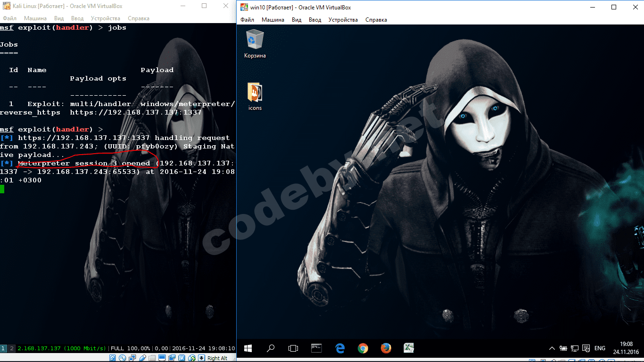This screenshot has height=362, width=644.
Task: Click 'Payload opts' column header in terminal
Action: coord(98,78)
